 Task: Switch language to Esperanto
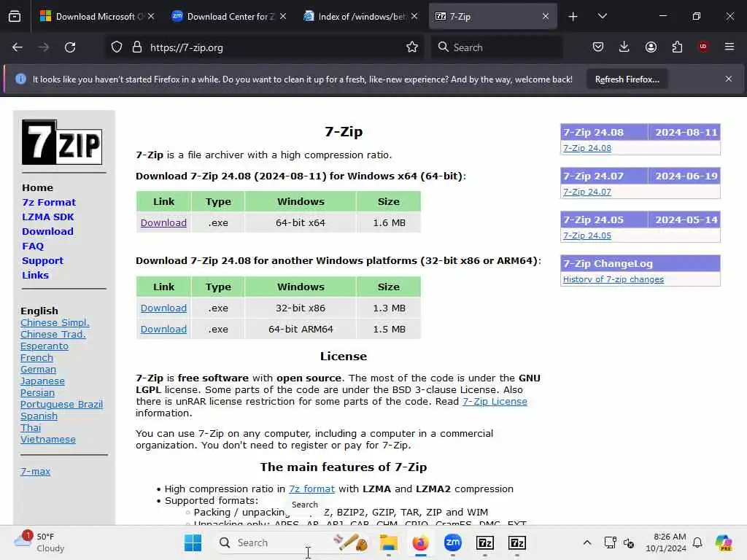(x=44, y=346)
